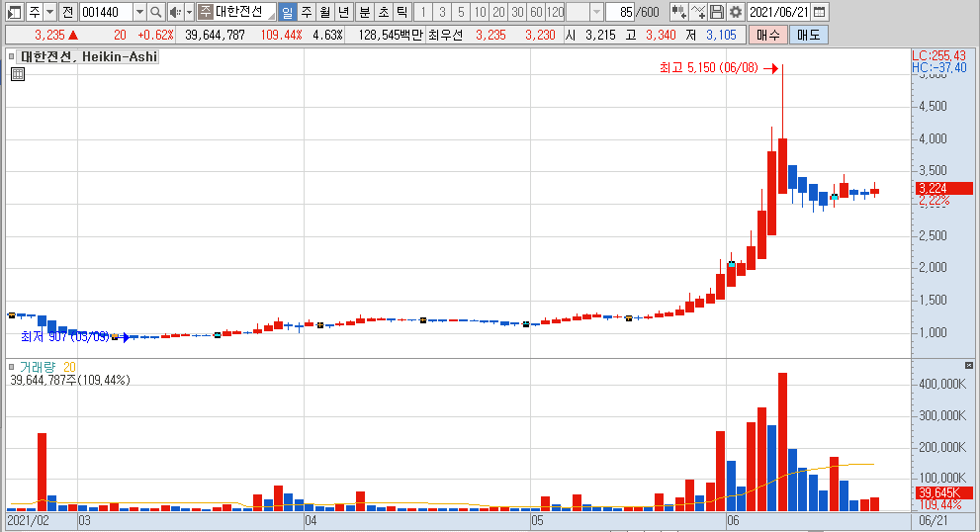The height and width of the screenshot is (532, 980).
Task: Click the small square marker before 거래량 label
Action: (11, 367)
